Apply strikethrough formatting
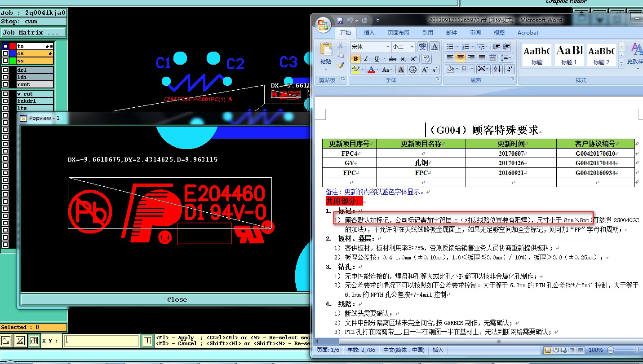This screenshot has width=643, height=364. tap(392, 59)
